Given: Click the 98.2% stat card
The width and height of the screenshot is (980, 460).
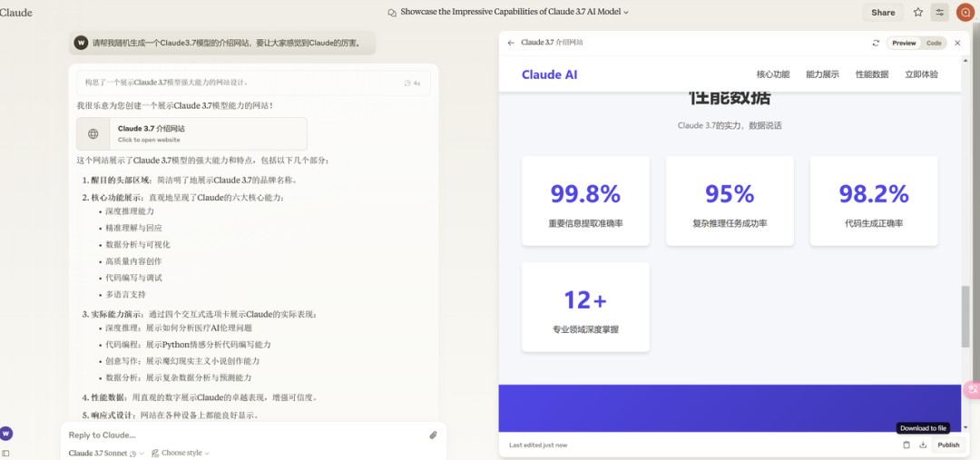Looking at the screenshot, I should pyautogui.click(x=874, y=201).
